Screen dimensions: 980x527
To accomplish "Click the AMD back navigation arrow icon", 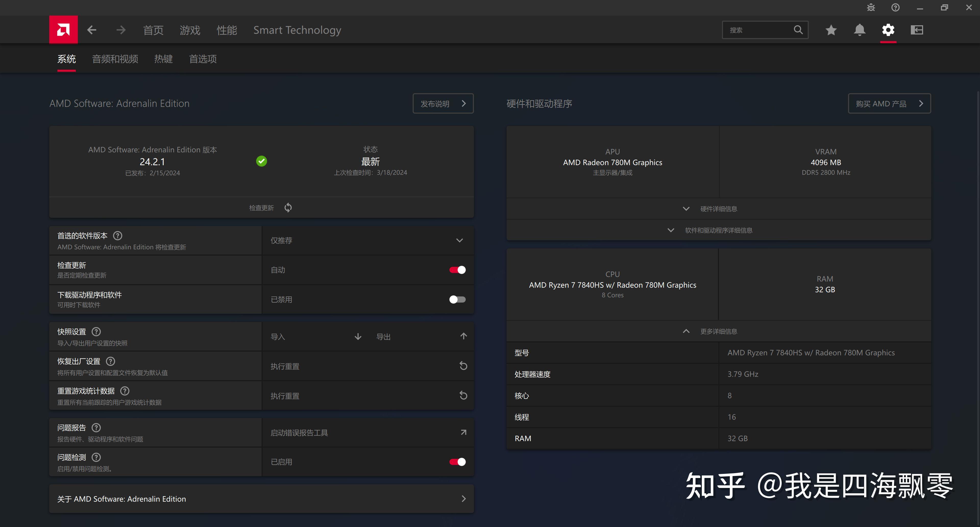I will point(91,30).
